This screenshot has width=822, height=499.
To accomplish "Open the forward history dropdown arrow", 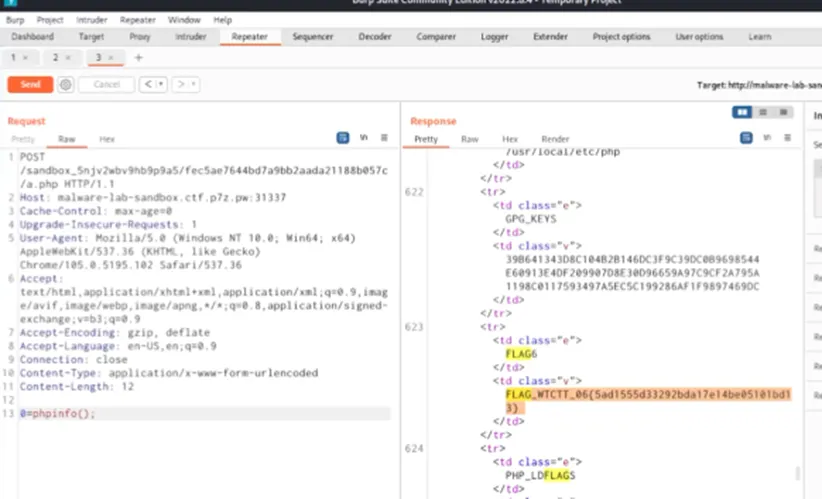I will click(x=193, y=84).
